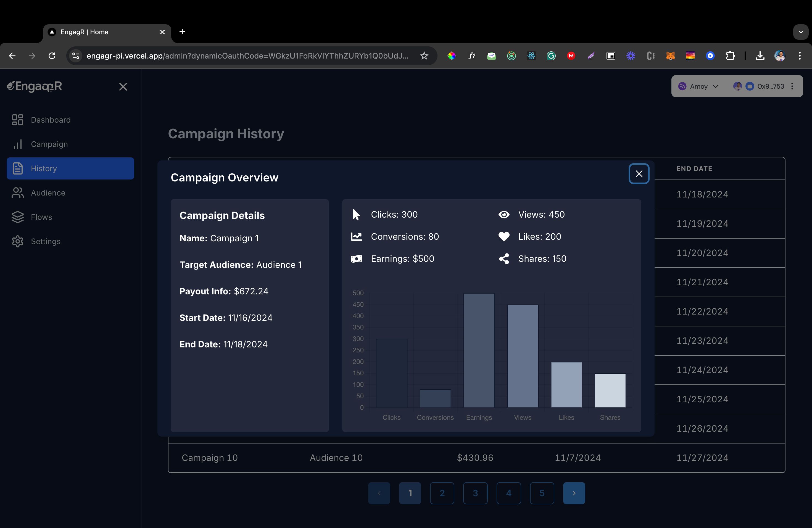Open Settings from sidebar
The width and height of the screenshot is (812, 528).
[70, 241]
